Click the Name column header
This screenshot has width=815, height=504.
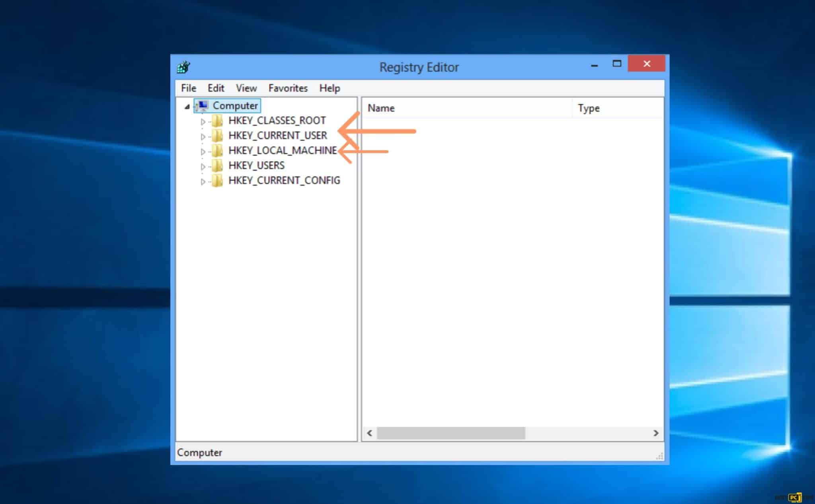(467, 108)
